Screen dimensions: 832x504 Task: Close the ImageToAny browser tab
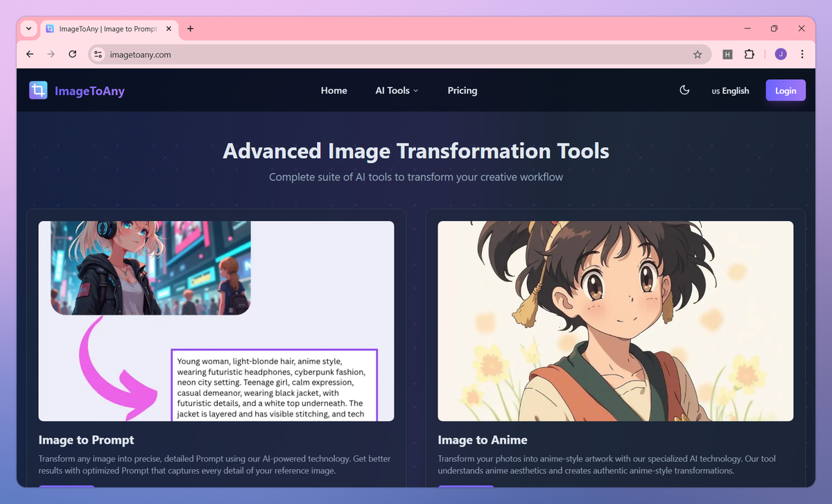click(x=168, y=29)
